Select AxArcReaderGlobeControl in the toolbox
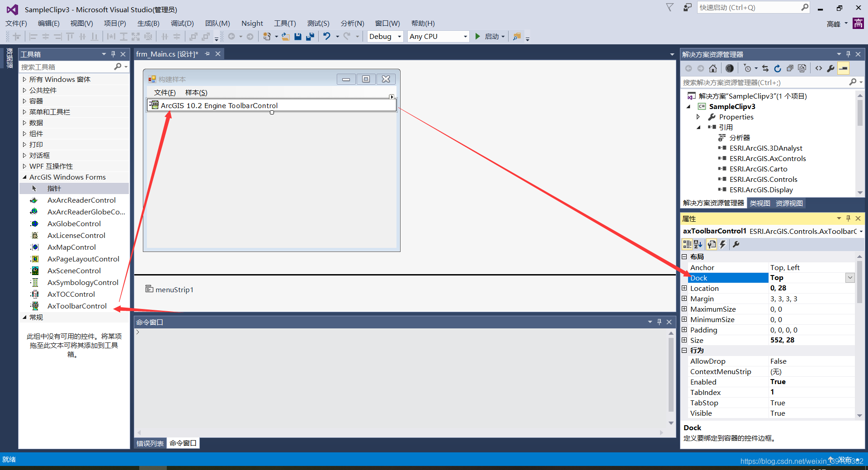 point(86,212)
